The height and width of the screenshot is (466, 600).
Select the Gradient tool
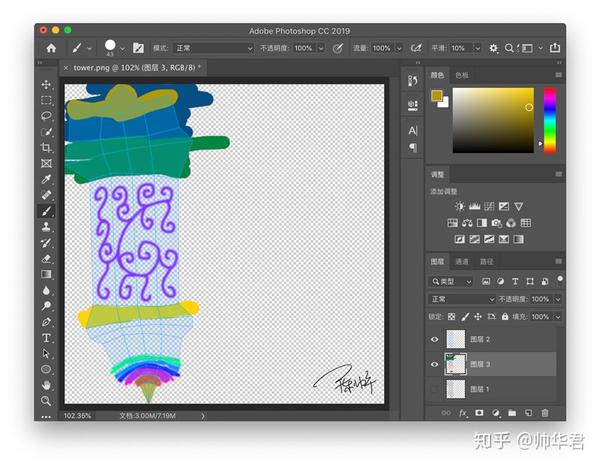(46, 274)
